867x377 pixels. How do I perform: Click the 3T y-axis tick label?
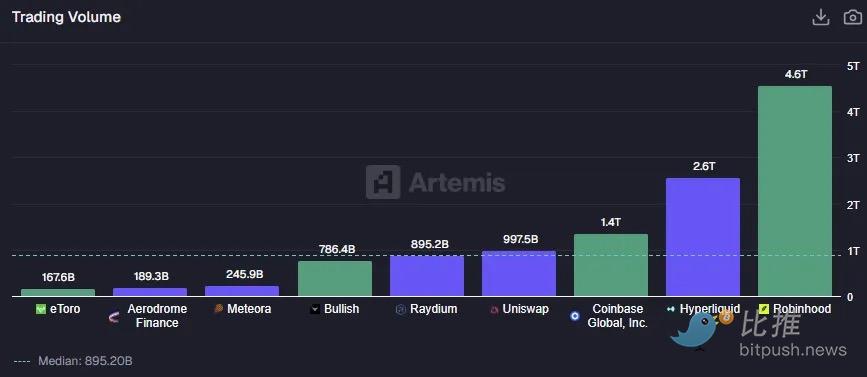tap(853, 158)
